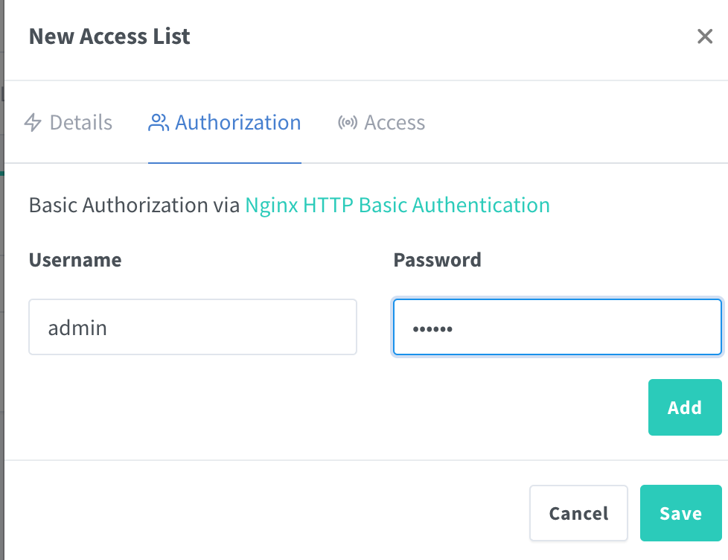Cancel the access list creation
Image resolution: width=728 pixels, height=560 pixels.
click(x=578, y=513)
